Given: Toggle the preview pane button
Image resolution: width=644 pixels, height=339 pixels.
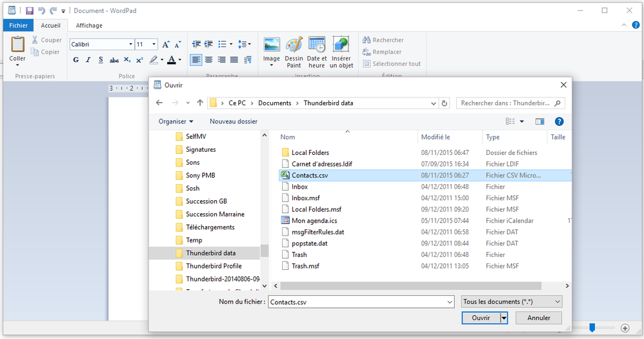Looking at the screenshot, I should click(540, 121).
